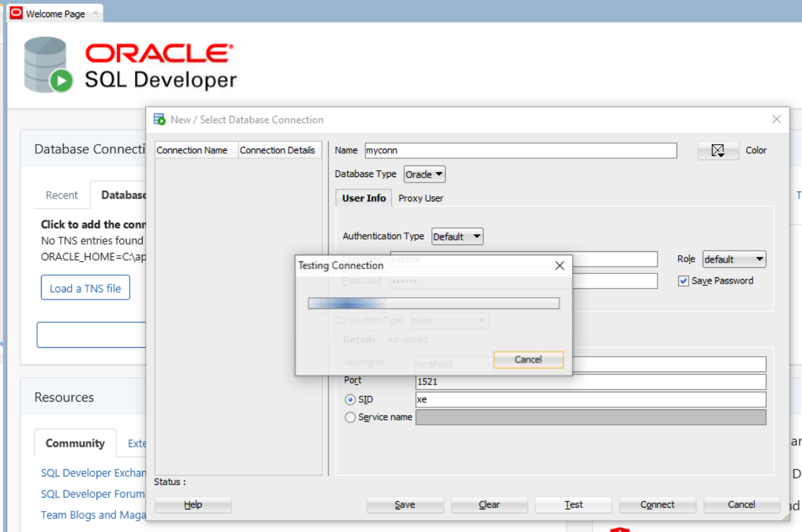The image size is (802, 532).
Task: Click the Save button
Action: click(x=405, y=505)
